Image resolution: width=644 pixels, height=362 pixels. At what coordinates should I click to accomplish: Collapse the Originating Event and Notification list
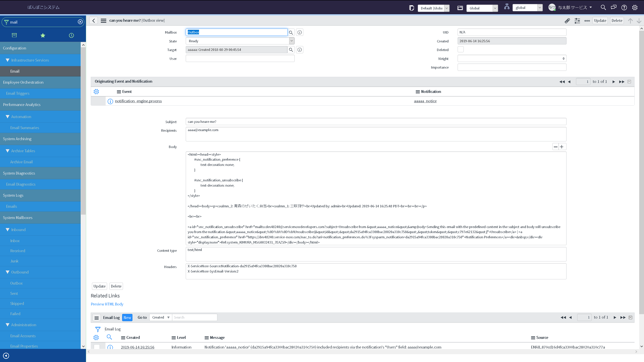click(x=629, y=82)
